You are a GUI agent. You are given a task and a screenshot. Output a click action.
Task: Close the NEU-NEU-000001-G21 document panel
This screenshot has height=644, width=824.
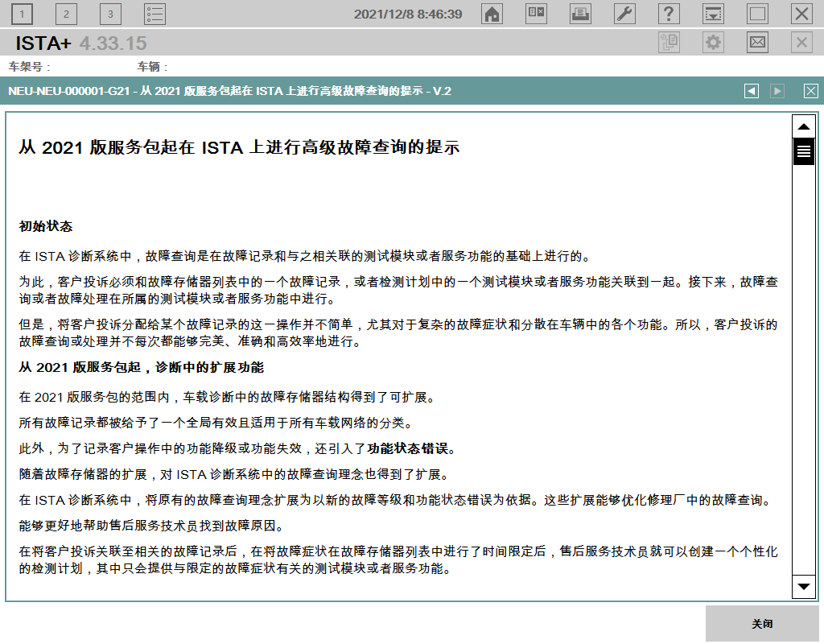tap(811, 91)
